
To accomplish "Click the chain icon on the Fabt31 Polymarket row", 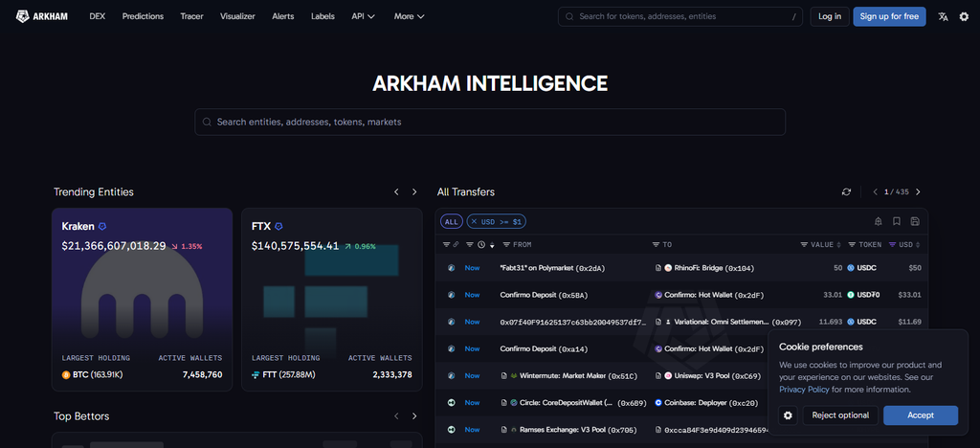I will [x=452, y=267].
